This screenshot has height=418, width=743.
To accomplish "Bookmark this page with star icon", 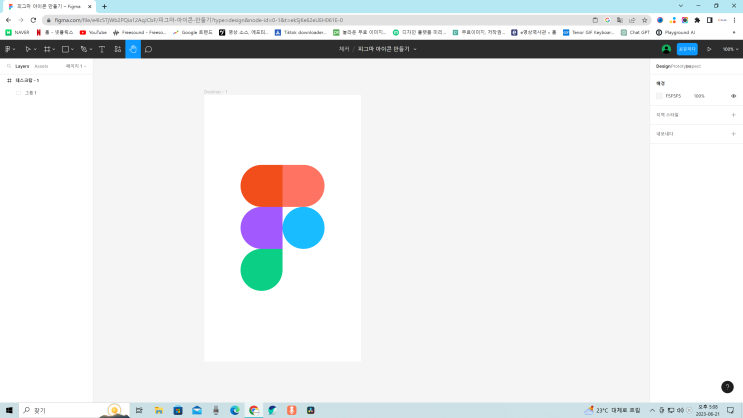I will pyautogui.click(x=644, y=20).
